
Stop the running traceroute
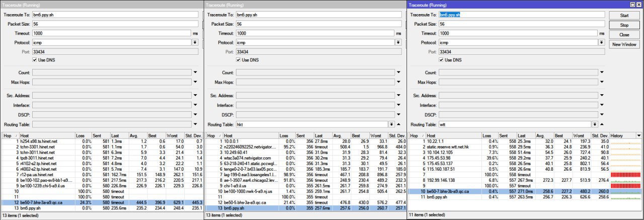[x=624, y=25]
